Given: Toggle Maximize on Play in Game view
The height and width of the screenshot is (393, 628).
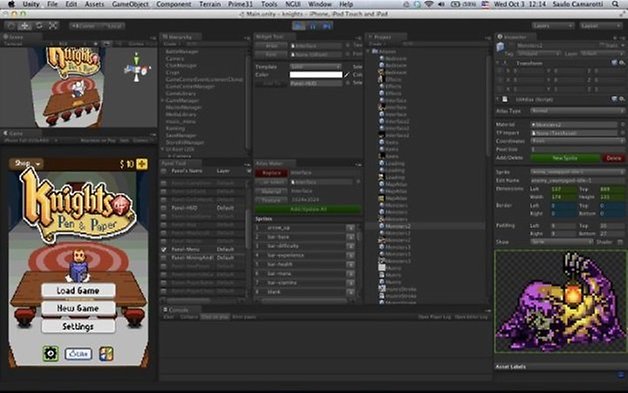Looking at the screenshot, I should pyautogui.click(x=98, y=141).
